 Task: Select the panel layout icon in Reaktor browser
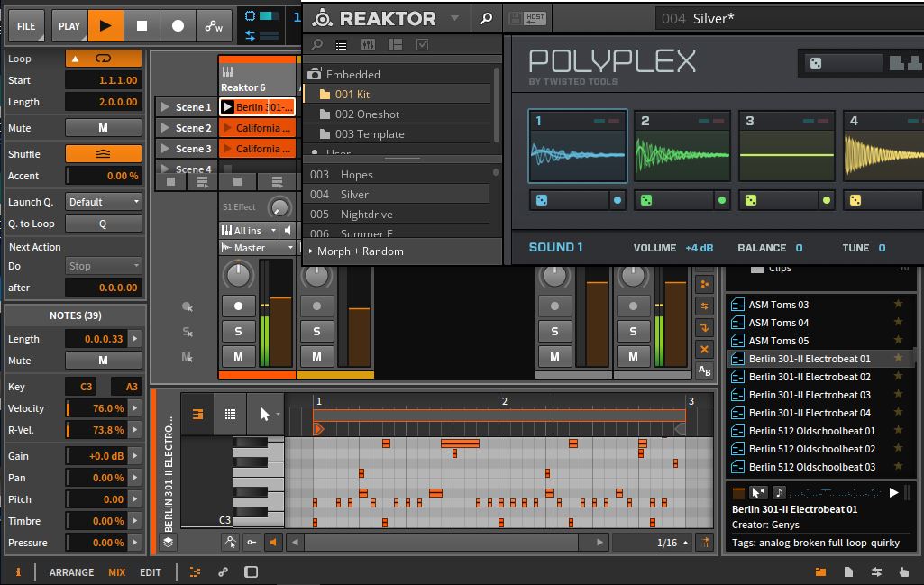click(x=395, y=45)
